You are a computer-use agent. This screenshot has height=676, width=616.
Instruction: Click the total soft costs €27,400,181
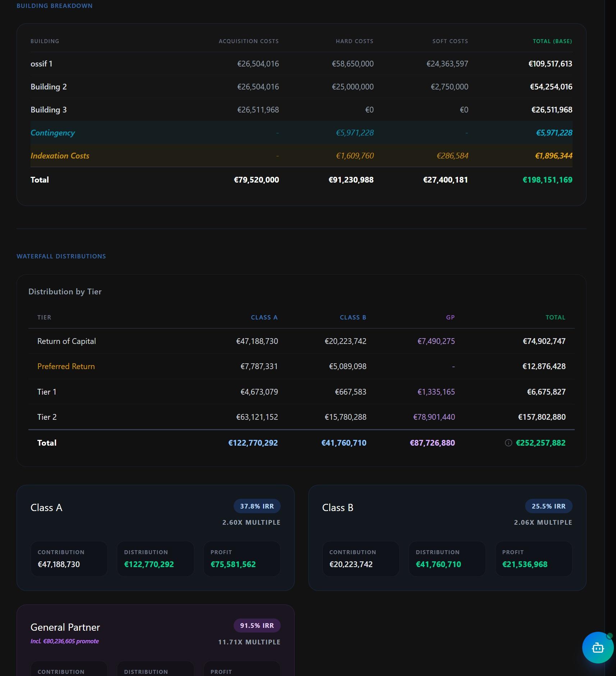(x=445, y=180)
